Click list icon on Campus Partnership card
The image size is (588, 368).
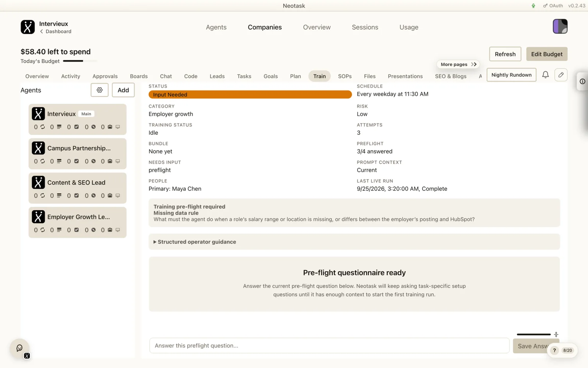tap(59, 161)
